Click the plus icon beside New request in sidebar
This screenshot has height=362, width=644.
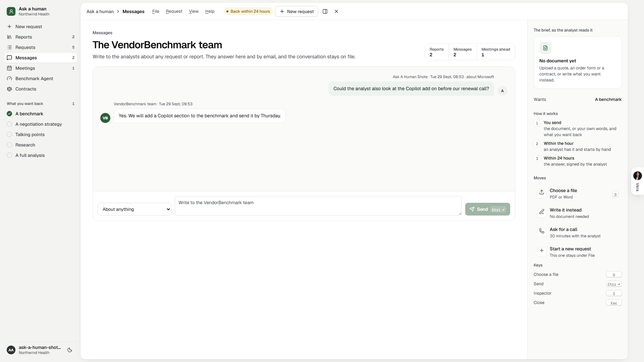pyautogui.click(x=9, y=26)
